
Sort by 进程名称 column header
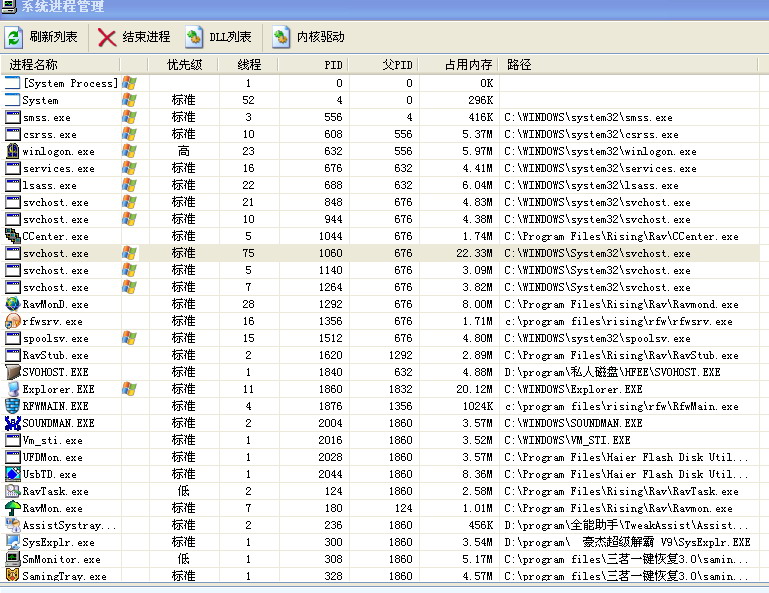pos(60,65)
